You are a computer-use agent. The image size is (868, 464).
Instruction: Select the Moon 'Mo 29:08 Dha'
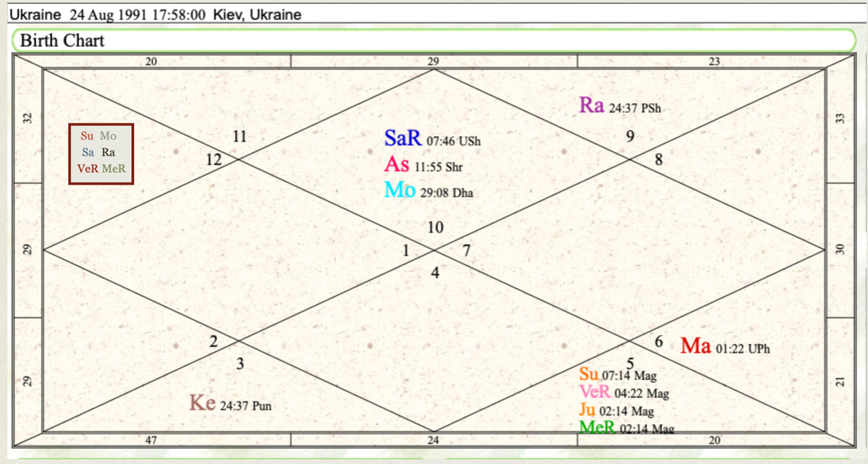[428, 191]
